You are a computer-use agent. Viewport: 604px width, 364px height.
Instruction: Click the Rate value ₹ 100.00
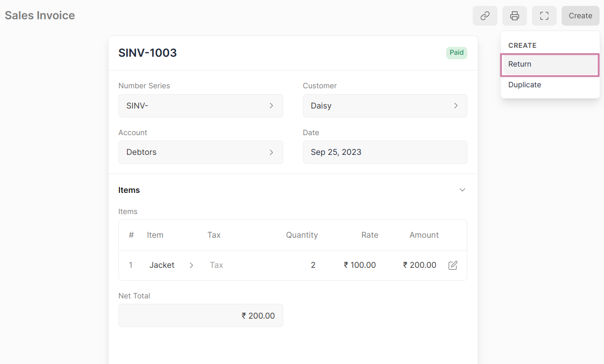coord(360,265)
